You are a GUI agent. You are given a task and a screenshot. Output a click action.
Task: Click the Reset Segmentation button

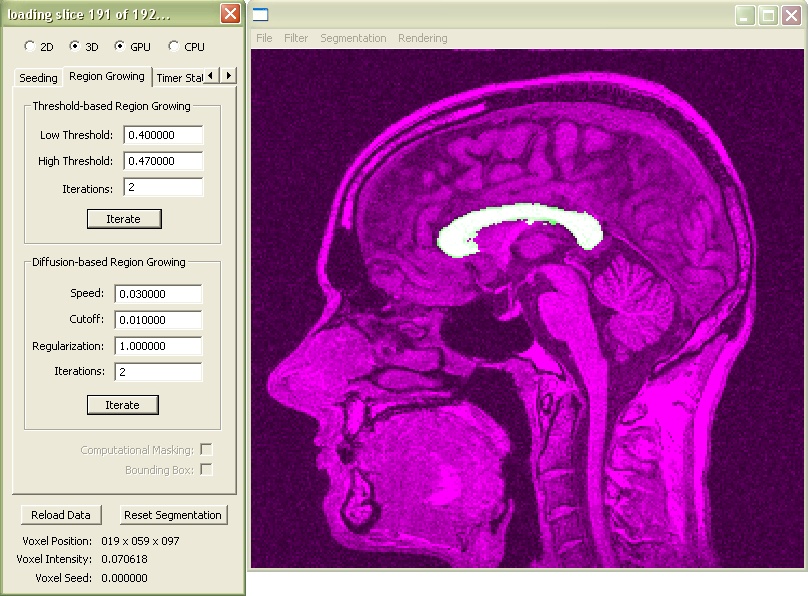pos(173,515)
